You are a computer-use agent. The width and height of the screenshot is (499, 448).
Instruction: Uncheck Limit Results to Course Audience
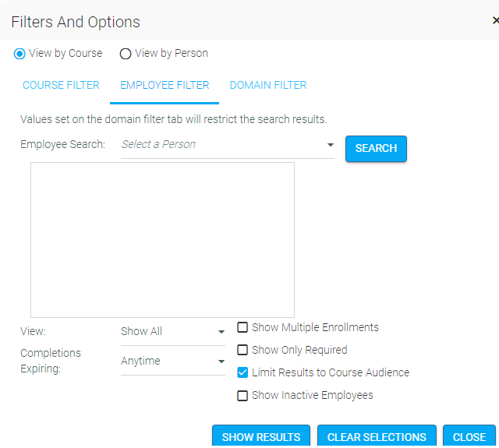click(242, 372)
